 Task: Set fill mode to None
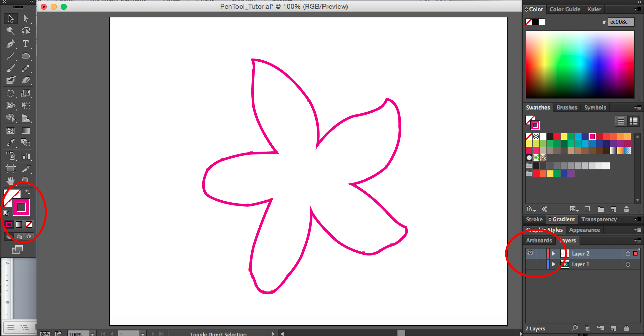tap(29, 224)
